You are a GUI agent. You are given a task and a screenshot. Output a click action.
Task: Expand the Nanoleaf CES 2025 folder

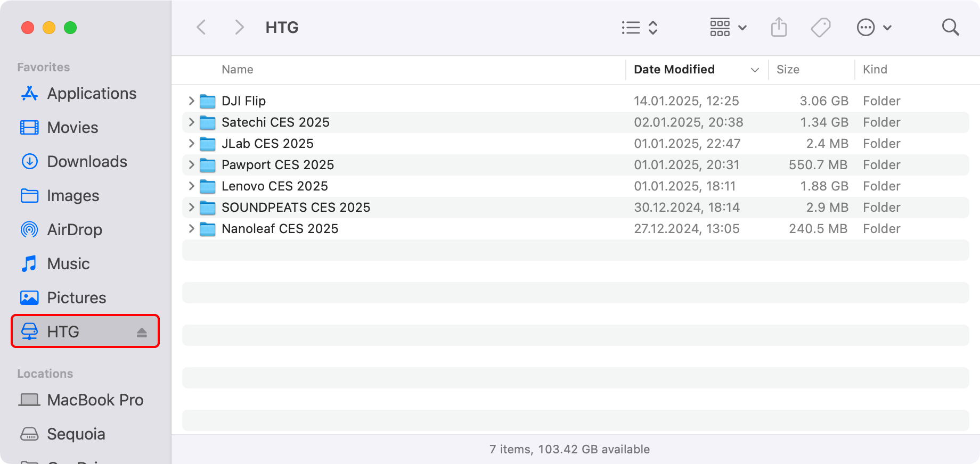pos(191,229)
